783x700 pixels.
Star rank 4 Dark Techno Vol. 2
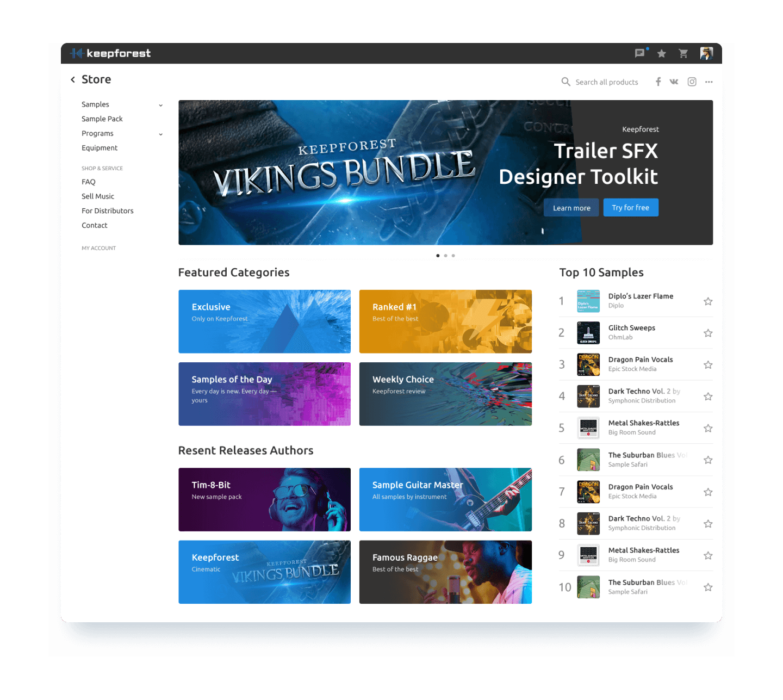[x=708, y=397]
